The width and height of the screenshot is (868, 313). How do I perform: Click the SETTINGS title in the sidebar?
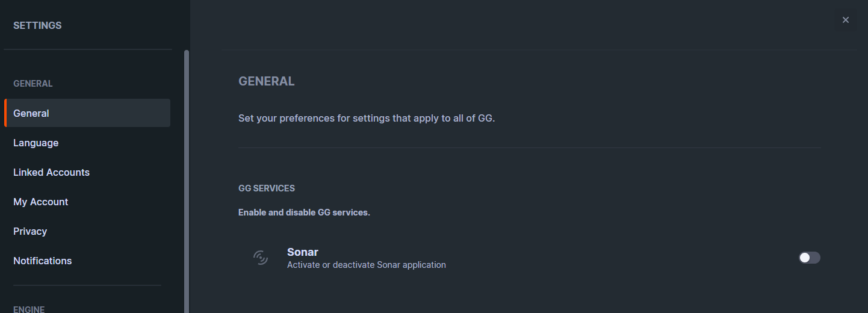coord(37,25)
